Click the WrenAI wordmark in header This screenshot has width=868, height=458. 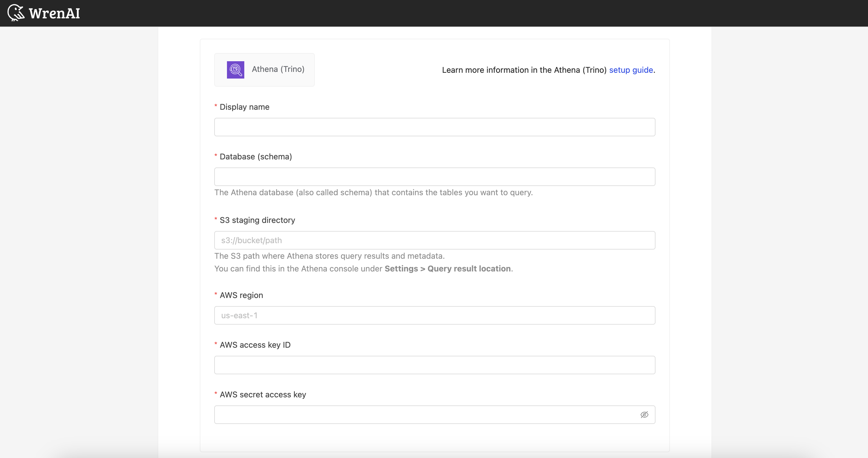pos(54,14)
